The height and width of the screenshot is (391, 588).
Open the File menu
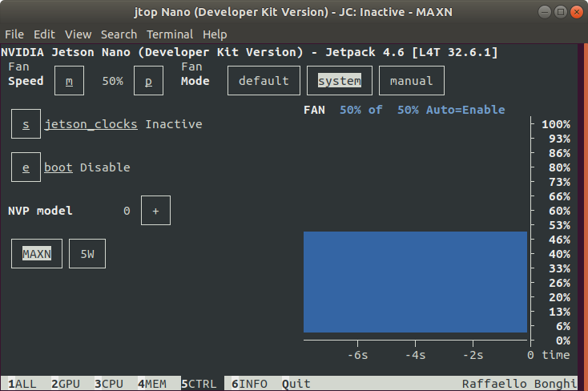coord(14,34)
